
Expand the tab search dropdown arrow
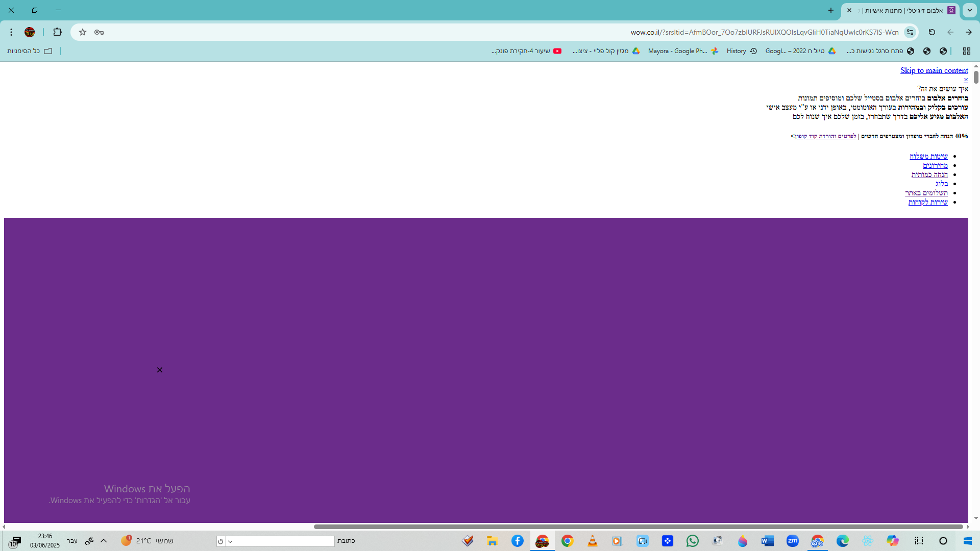pos(969,10)
